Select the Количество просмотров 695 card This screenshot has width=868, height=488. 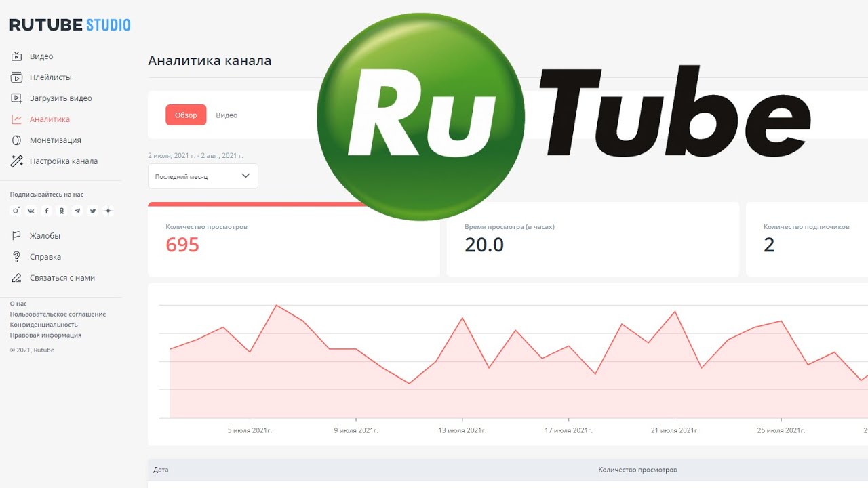294,239
